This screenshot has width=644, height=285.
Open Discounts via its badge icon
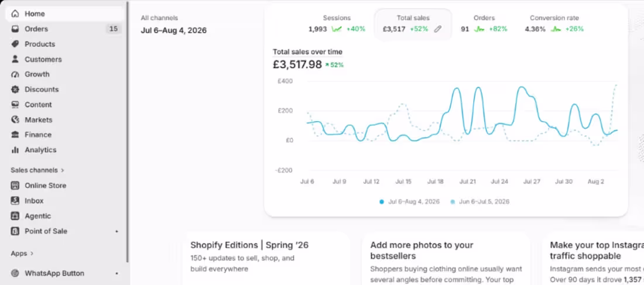[x=15, y=90]
